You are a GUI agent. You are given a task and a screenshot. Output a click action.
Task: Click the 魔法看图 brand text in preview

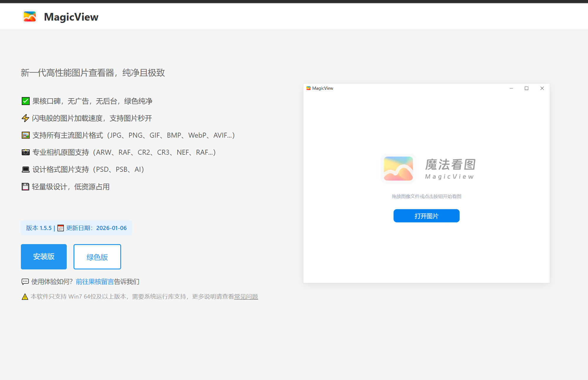(450, 165)
